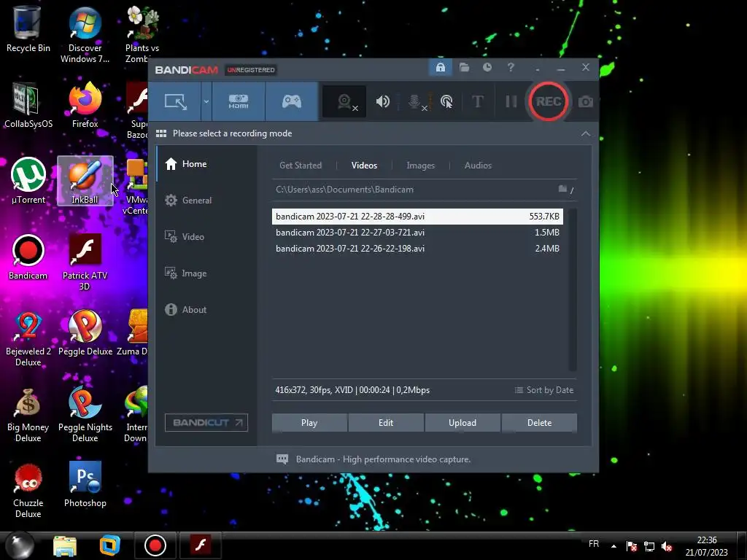747x560 pixels.
Task: Open Bejeweled 2 Deluxe desktop icon
Action: point(28,338)
